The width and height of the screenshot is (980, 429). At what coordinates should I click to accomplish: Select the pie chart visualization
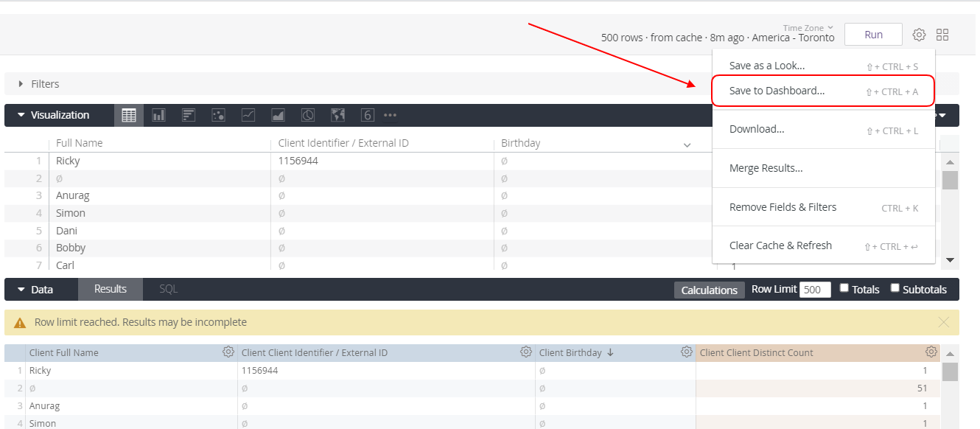click(x=308, y=115)
